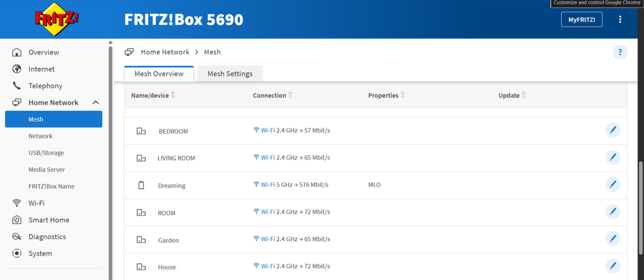Collapse the Home Network menu chevron

point(96,103)
